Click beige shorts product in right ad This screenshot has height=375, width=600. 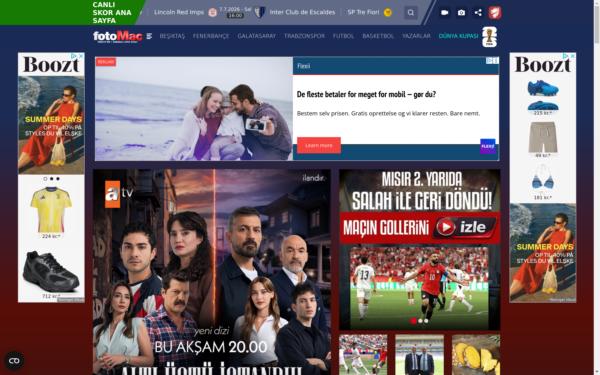click(x=543, y=138)
